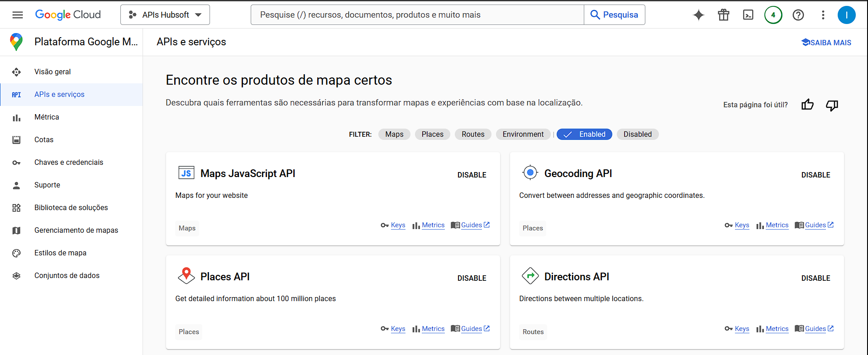Disable the Places API

(472, 278)
